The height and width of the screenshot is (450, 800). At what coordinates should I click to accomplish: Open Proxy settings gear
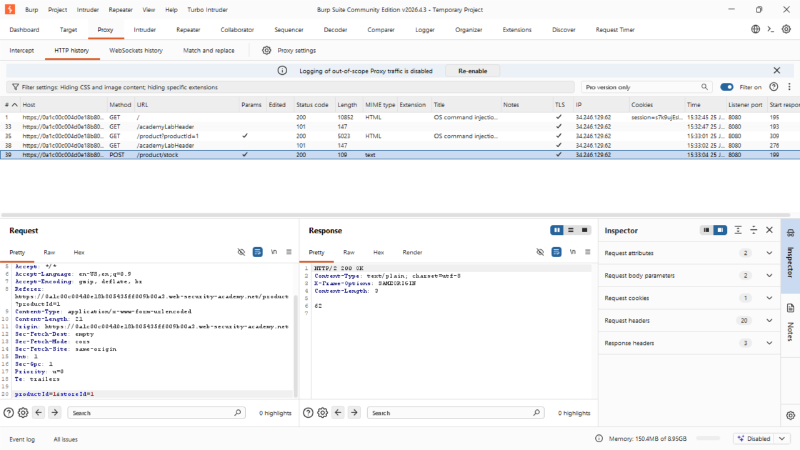pyautogui.click(x=266, y=50)
